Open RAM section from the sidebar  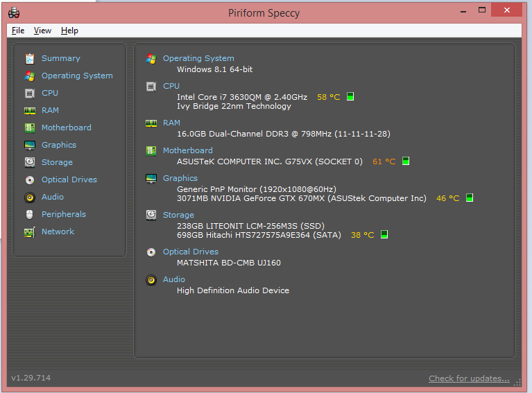pyautogui.click(x=50, y=110)
